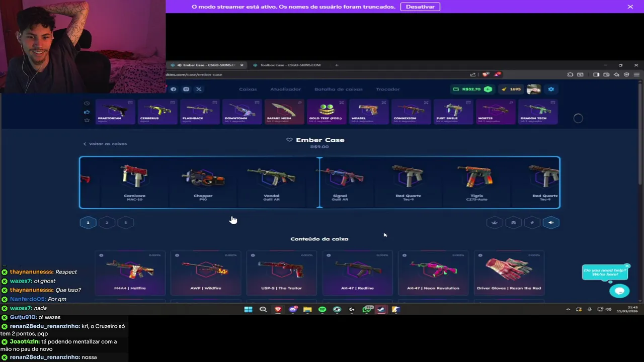This screenshot has width=644, height=362.
Task: Open the blue settings gear in header
Action: (x=551, y=89)
